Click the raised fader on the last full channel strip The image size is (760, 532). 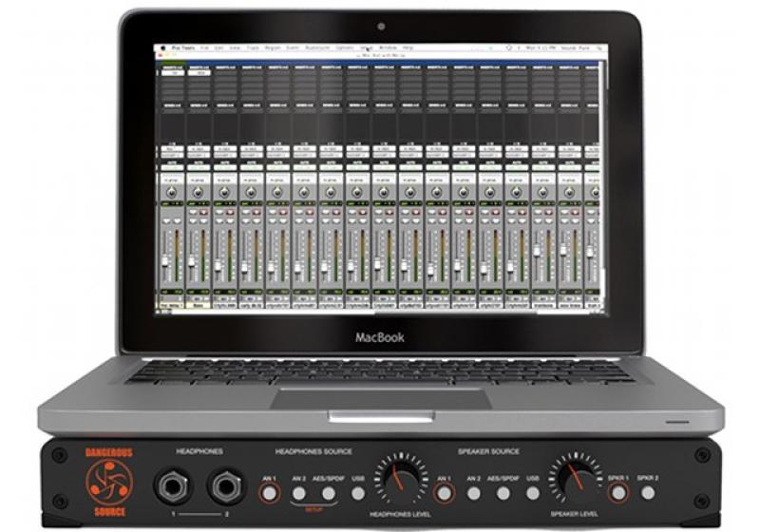pyautogui.click(x=563, y=250)
